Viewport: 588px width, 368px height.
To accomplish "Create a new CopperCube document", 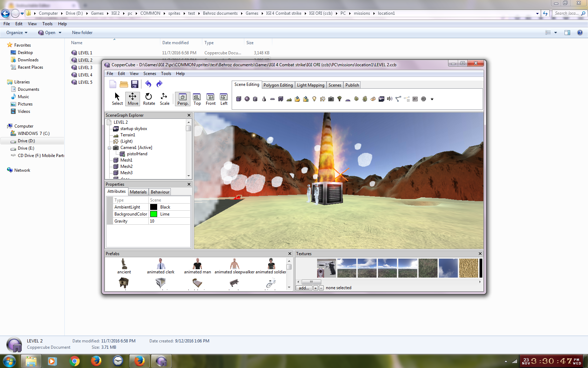I will (113, 84).
